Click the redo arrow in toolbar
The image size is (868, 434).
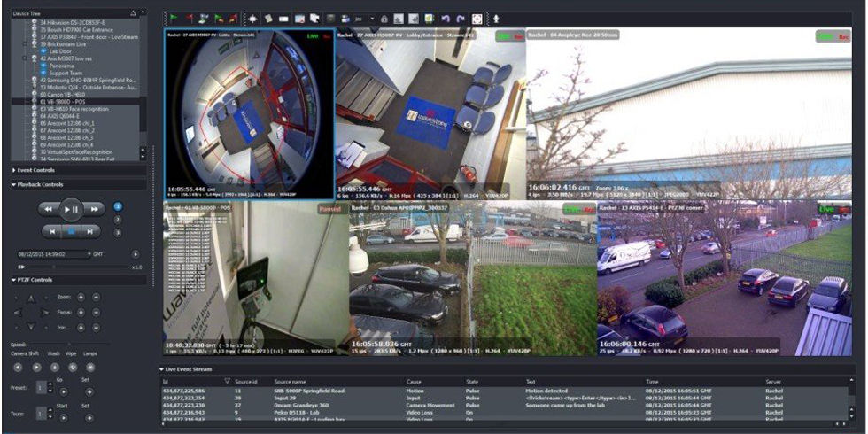tap(460, 19)
